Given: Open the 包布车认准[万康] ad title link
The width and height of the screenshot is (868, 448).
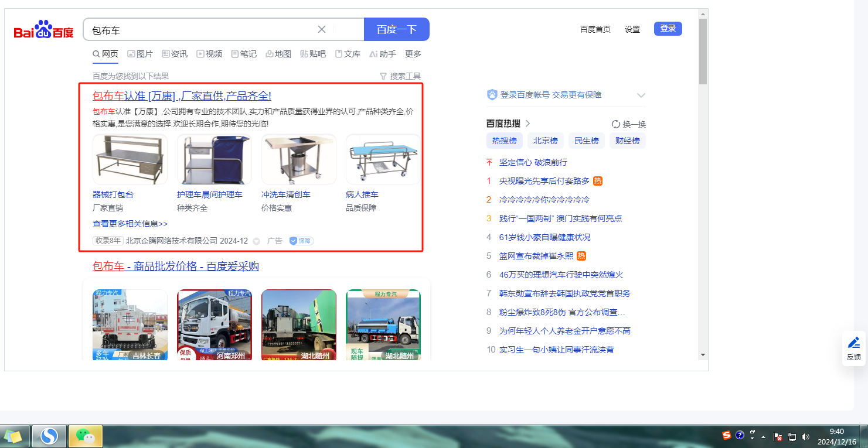Looking at the screenshot, I should [182, 96].
